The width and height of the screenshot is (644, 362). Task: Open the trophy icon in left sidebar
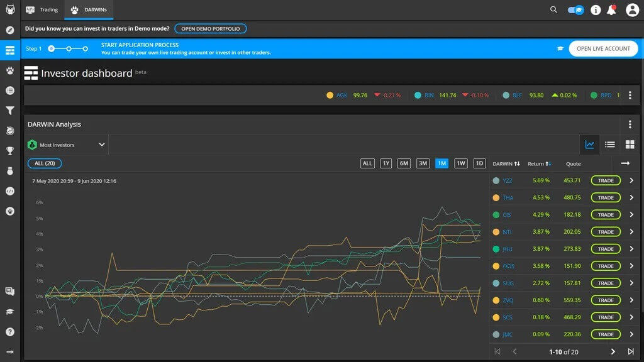9,151
